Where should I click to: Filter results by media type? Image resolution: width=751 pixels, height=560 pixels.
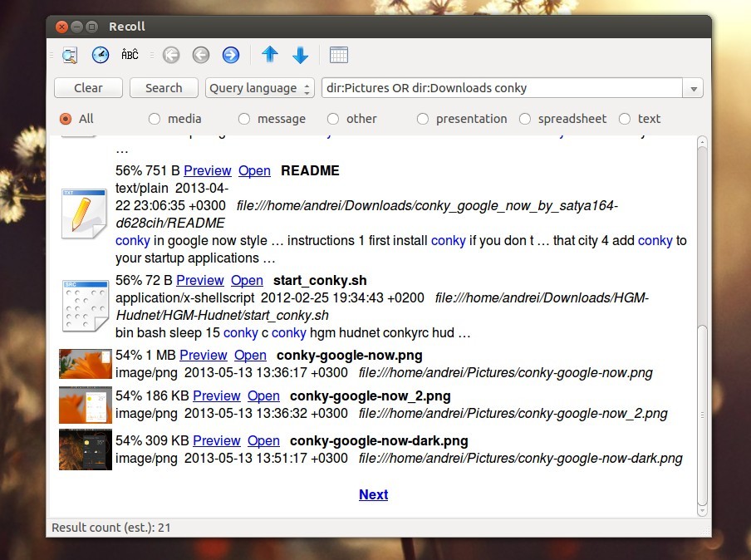pos(154,118)
